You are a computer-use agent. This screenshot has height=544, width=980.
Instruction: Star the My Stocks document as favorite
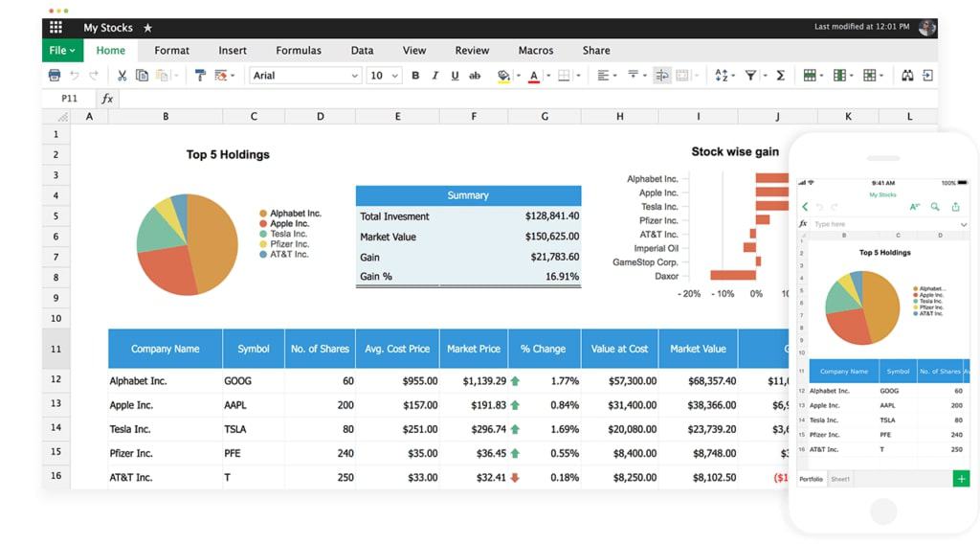[147, 28]
